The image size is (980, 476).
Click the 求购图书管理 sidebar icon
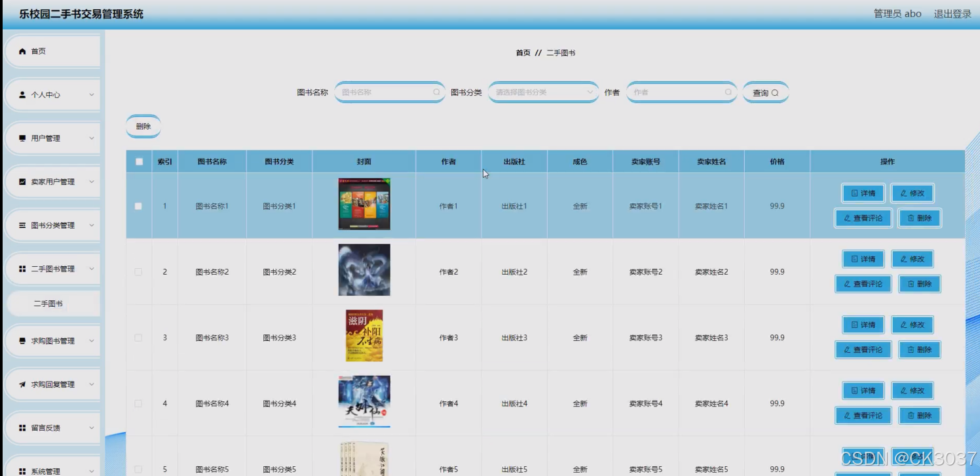pyautogui.click(x=22, y=341)
